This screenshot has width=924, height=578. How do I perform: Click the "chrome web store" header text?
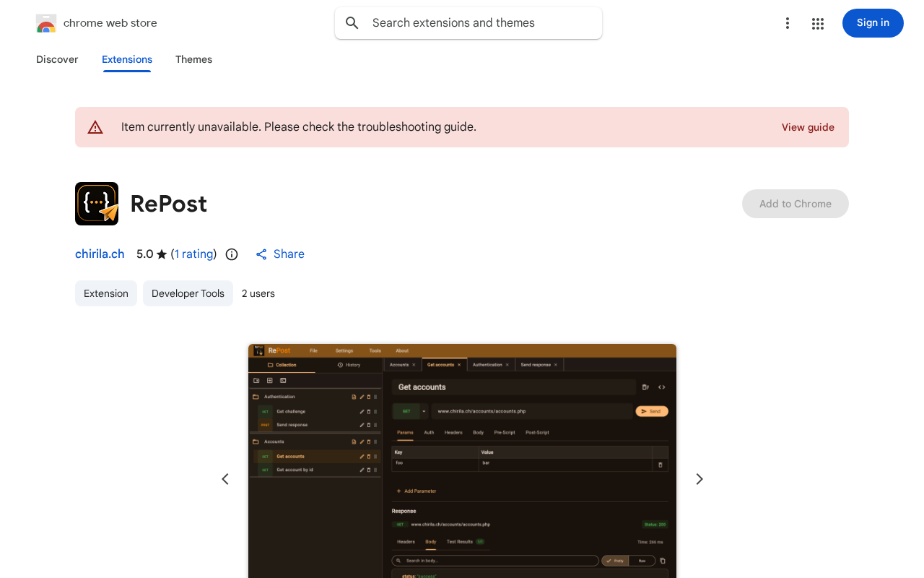[x=110, y=23]
